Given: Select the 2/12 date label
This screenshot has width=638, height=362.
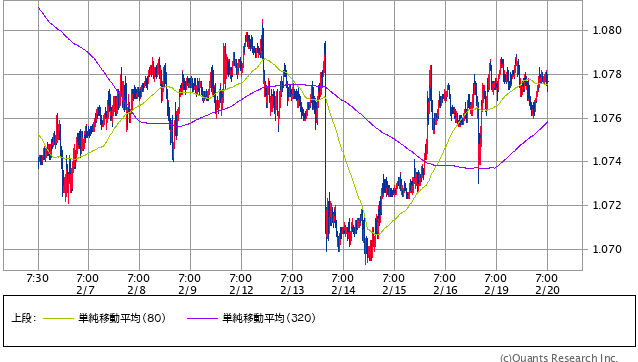Looking at the screenshot, I should tap(241, 290).
